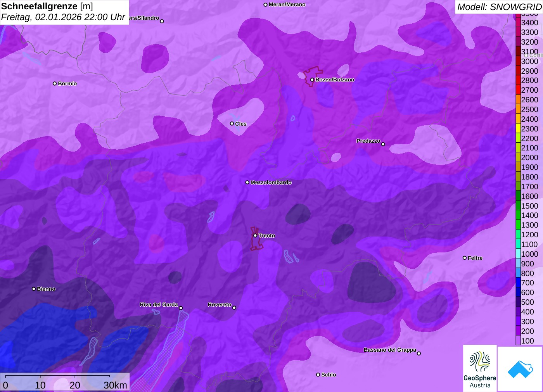Click the blue cloud house logo

[x=520, y=369]
